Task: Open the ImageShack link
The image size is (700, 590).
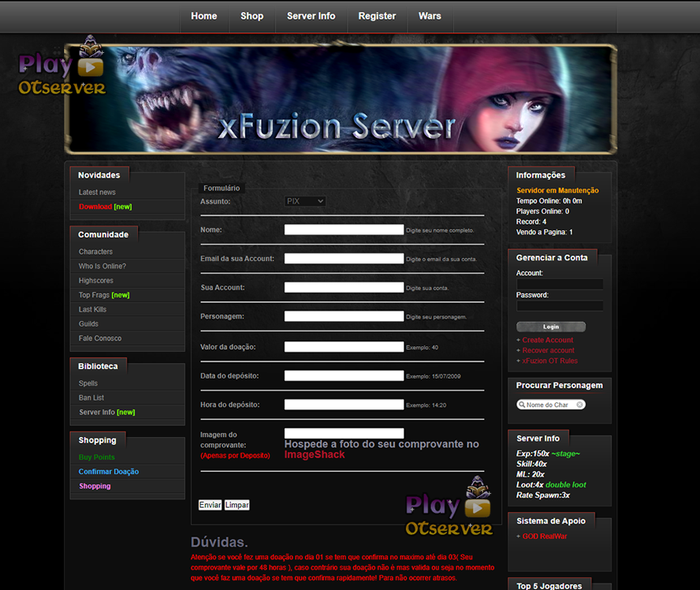Action: pyautogui.click(x=315, y=454)
